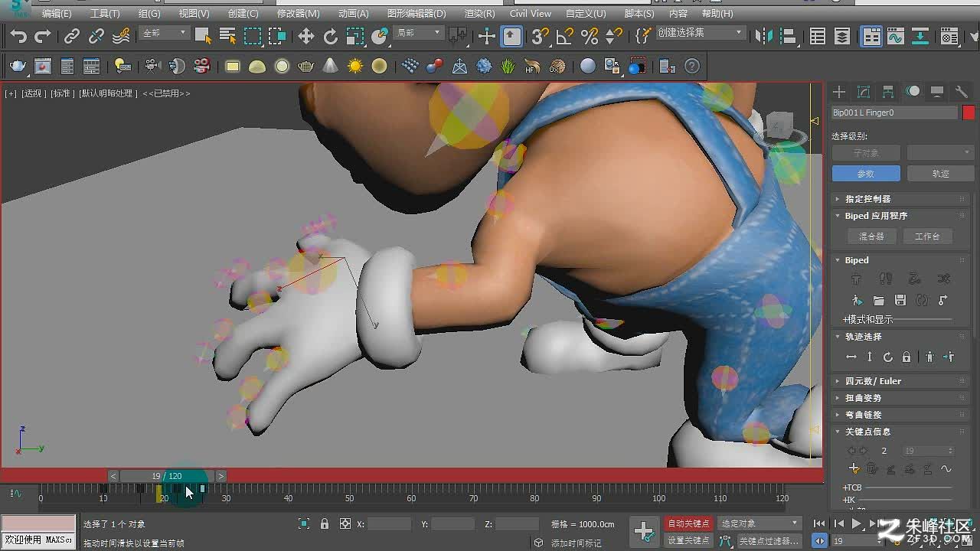Enable Biped Footstep Mode

pyautogui.click(x=886, y=279)
